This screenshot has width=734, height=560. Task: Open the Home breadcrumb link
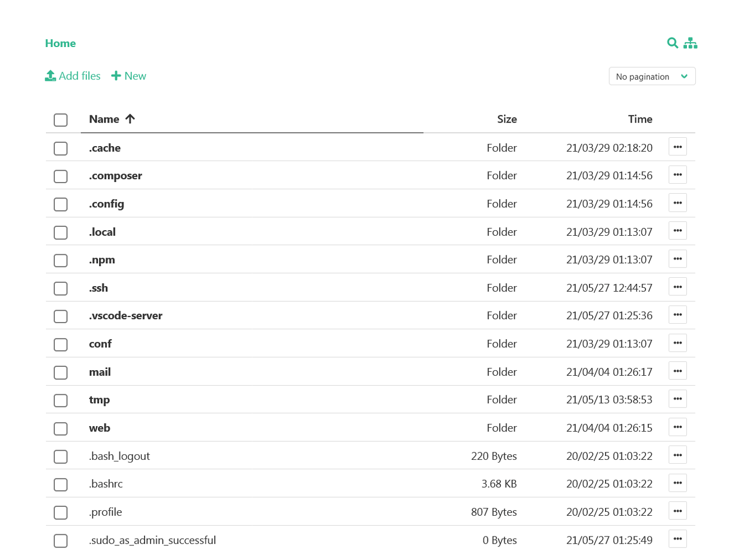tap(60, 43)
